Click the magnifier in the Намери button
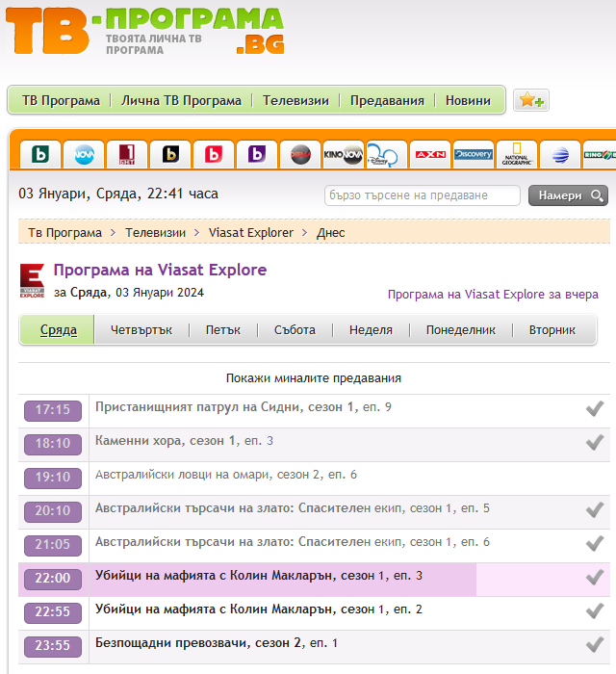The width and height of the screenshot is (616, 674). click(x=597, y=195)
